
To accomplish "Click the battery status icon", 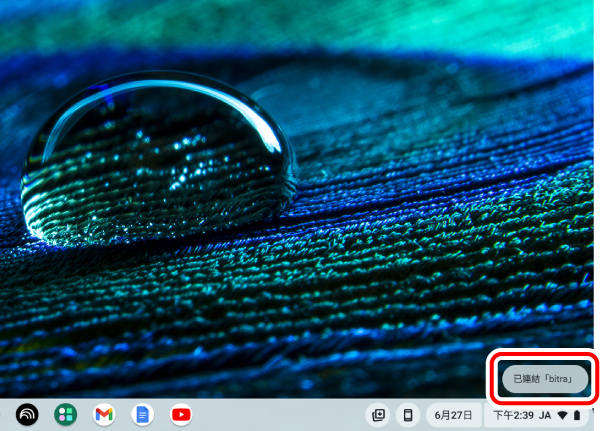I will coord(577,414).
